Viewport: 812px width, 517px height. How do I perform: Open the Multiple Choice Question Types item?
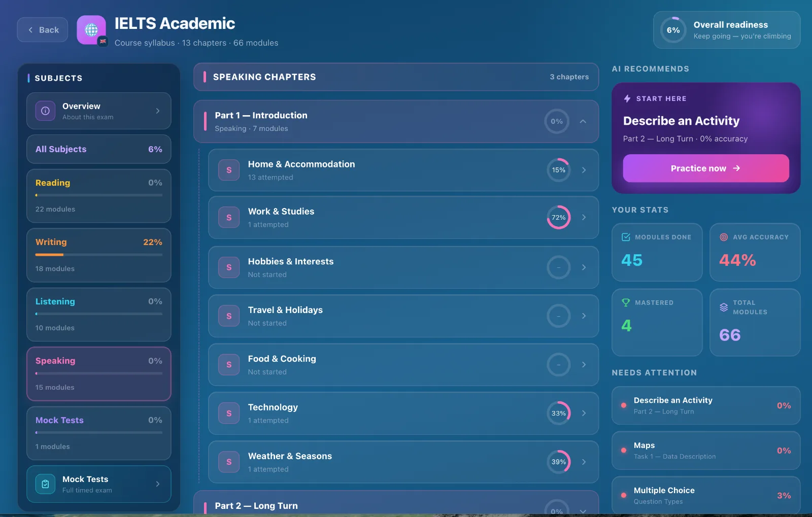(x=706, y=495)
